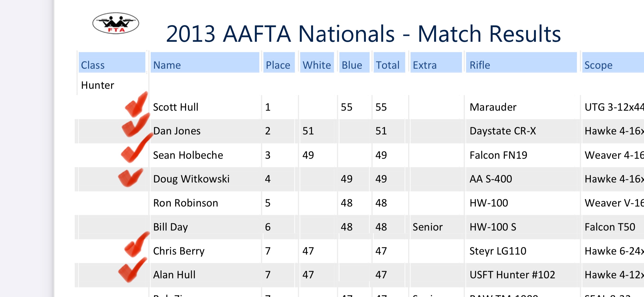This screenshot has height=297, width=644.
Task: Select the name Ron Robinson
Action: point(186,203)
